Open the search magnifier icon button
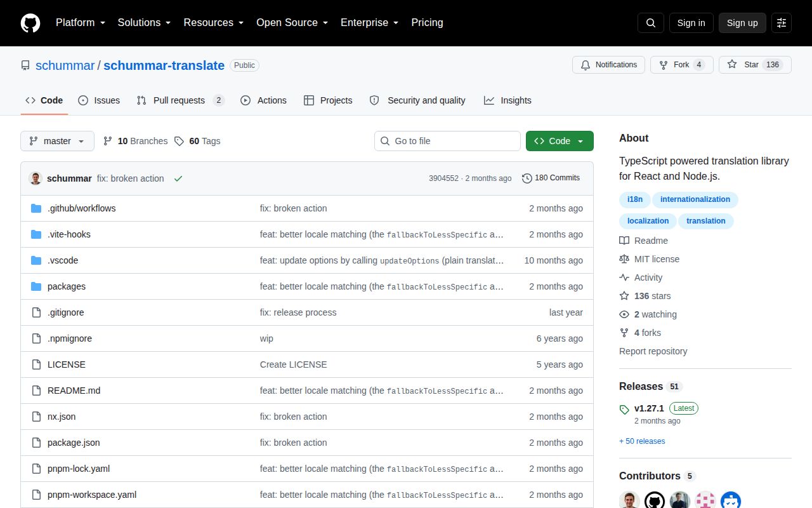 click(651, 23)
